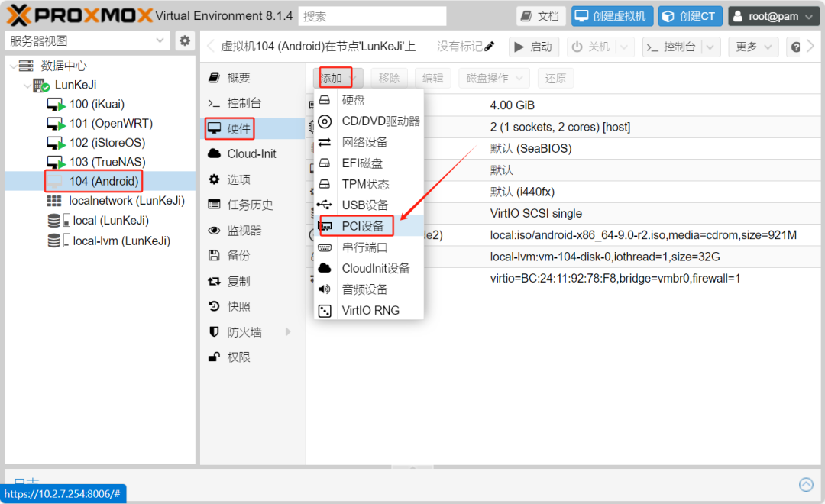This screenshot has height=504, width=825.
Task: Click the running VM icon for 100 (iKuai)
Action: coord(56,104)
